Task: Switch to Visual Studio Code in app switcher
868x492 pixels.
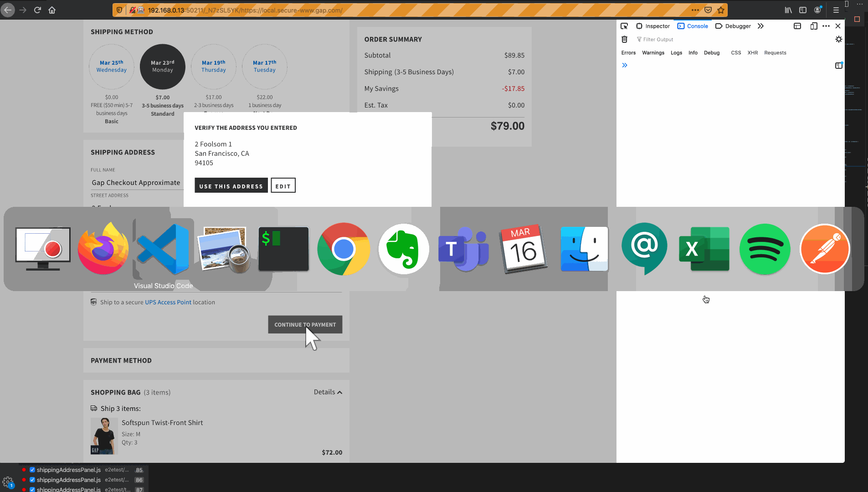Action: pyautogui.click(x=163, y=249)
